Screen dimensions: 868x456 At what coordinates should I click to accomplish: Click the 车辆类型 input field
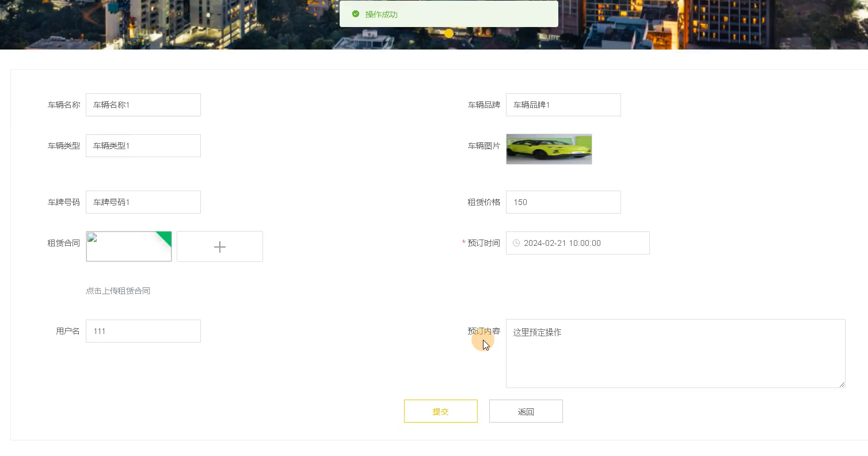pyautogui.click(x=143, y=146)
